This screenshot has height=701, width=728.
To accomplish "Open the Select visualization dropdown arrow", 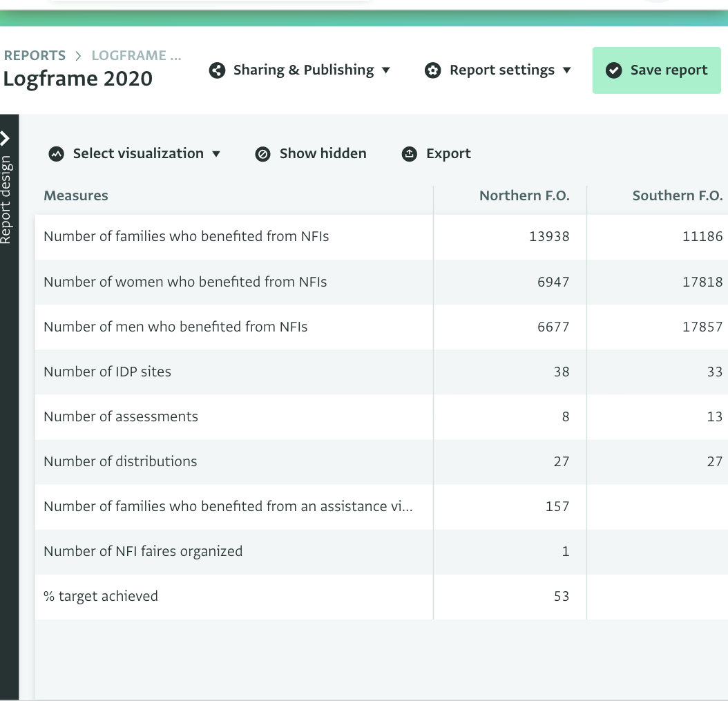I will click(x=216, y=154).
